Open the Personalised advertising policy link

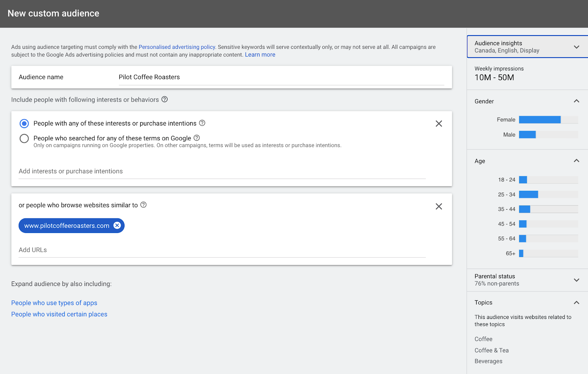coord(177,47)
